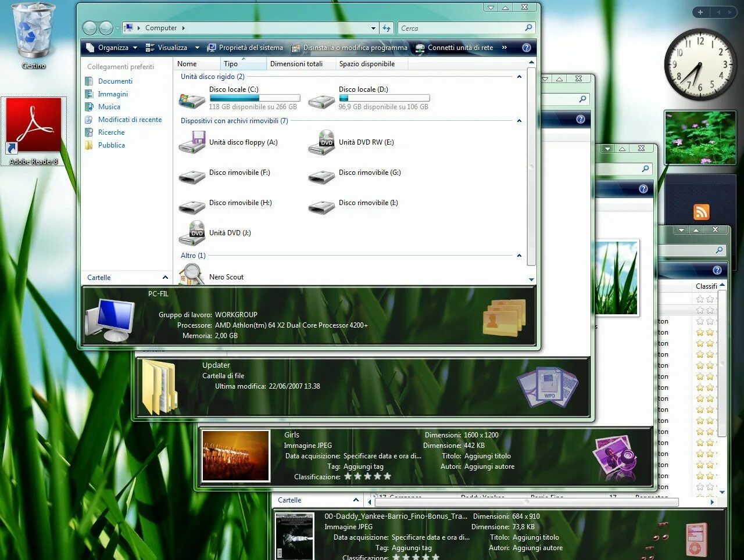Open the Visualizza dropdown arrow
The height and width of the screenshot is (560, 744).
[197, 48]
